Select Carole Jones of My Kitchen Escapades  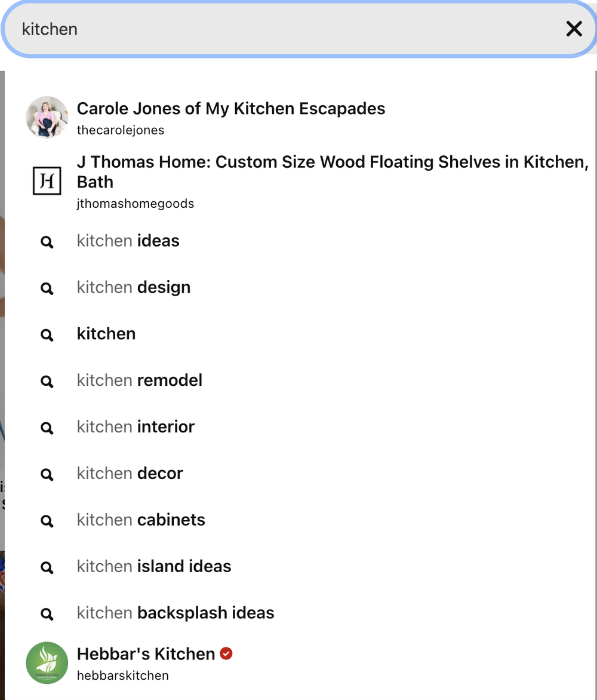231,109
